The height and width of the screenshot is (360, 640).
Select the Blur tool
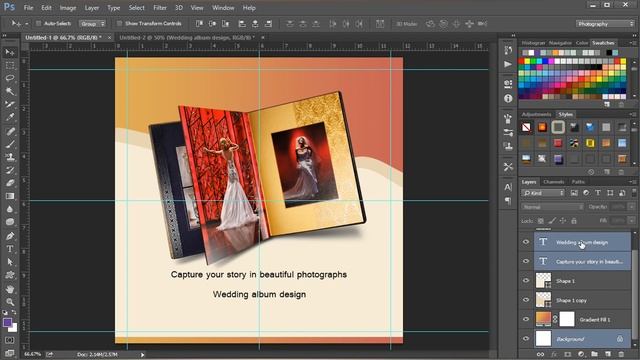tap(10, 209)
